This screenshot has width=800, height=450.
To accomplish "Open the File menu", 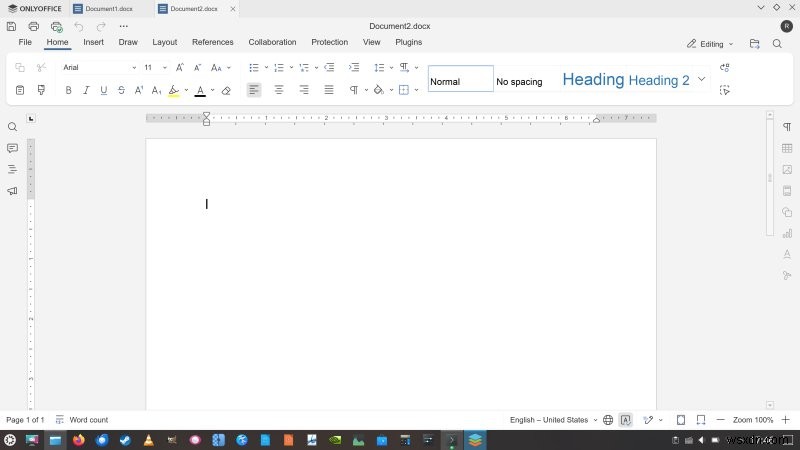I will pyautogui.click(x=25, y=42).
